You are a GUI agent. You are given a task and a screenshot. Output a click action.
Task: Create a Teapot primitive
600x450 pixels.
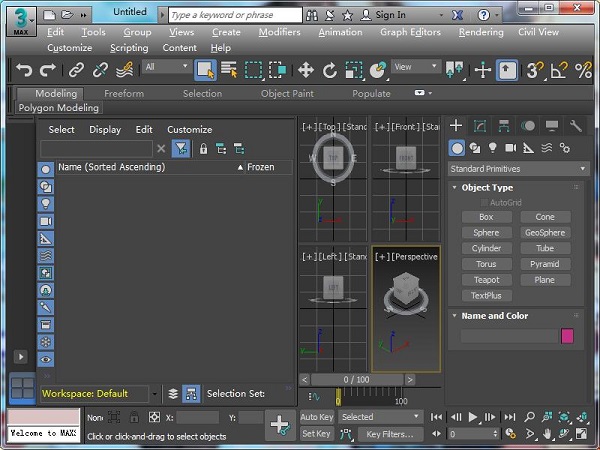click(486, 280)
